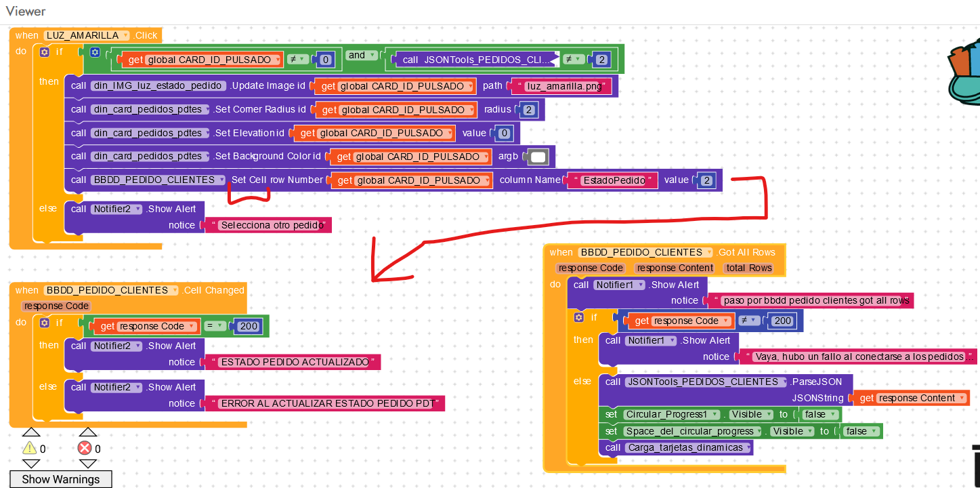The height and width of the screenshot is (488, 980).
Task: Open the 'and' logic operator dropdown
Action: (372, 56)
